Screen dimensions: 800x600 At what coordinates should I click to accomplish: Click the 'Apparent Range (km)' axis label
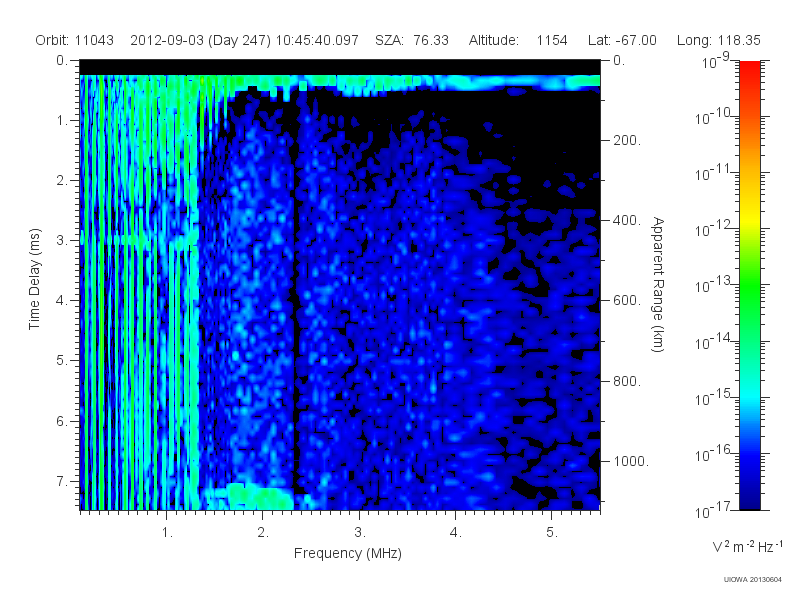tap(658, 285)
